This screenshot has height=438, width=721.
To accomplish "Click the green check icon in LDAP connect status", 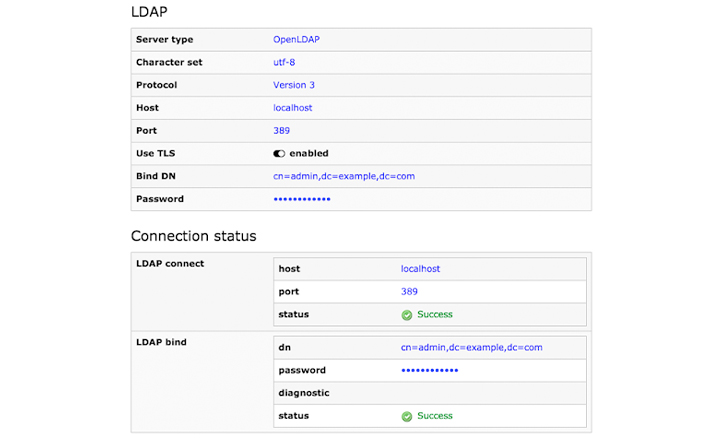I will 406,315.
